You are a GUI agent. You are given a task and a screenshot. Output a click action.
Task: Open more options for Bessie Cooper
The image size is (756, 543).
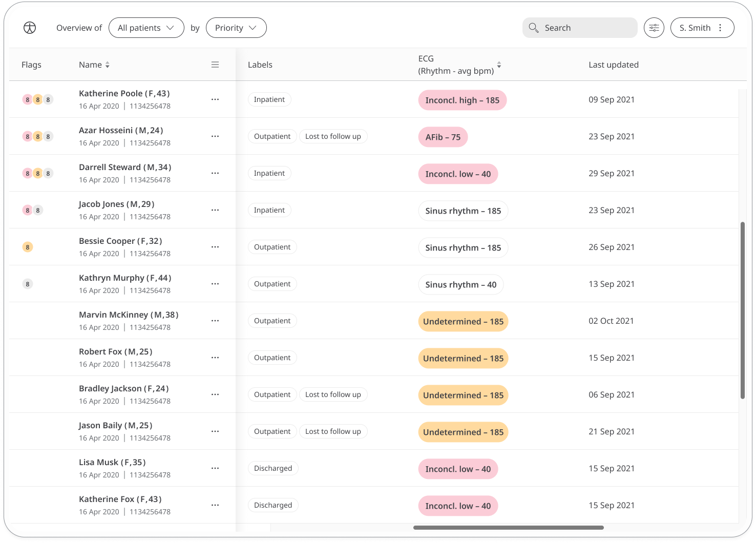215,247
